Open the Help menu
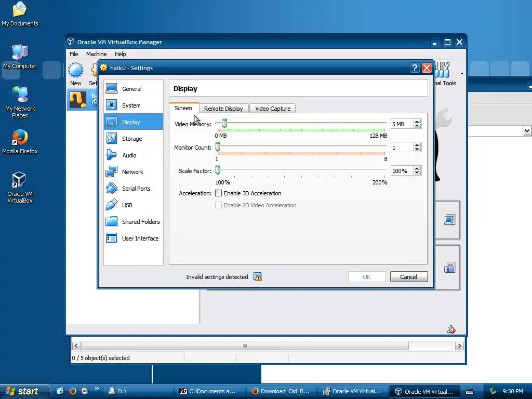 pos(120,54)
